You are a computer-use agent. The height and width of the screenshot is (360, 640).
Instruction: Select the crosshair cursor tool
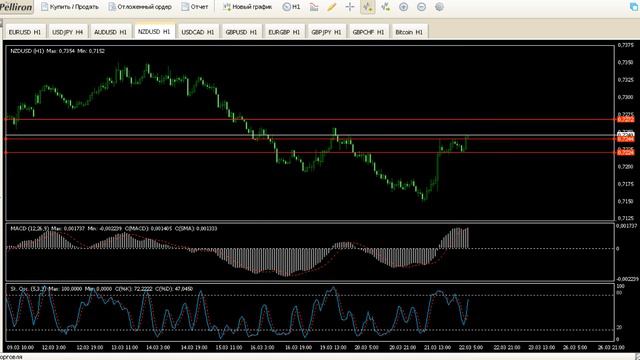point(350,7)
